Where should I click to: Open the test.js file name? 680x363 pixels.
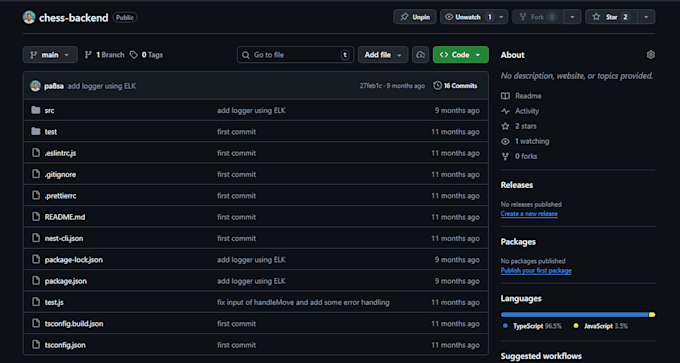(54, 302)
